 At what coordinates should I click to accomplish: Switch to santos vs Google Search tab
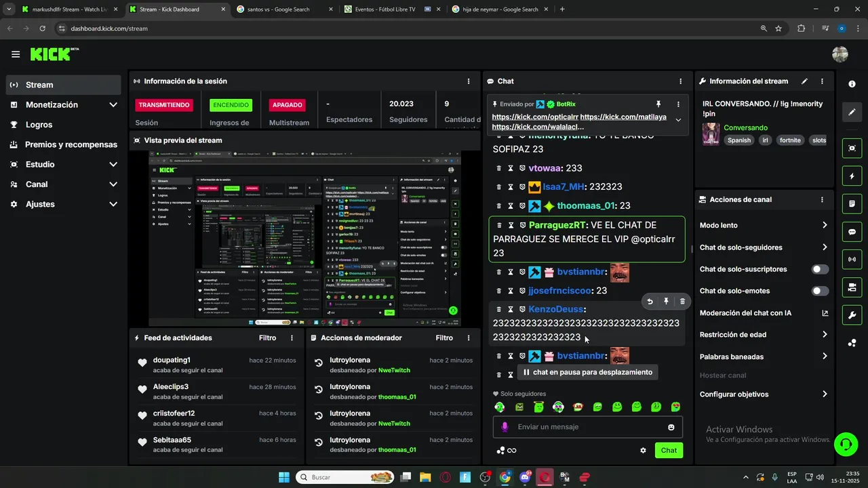click(285, 9)
